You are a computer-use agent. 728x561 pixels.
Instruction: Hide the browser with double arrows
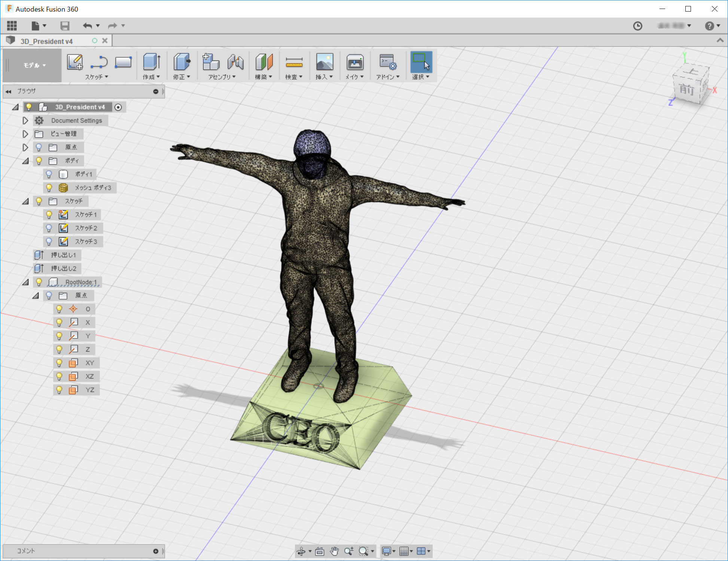[x=8, y=92]
